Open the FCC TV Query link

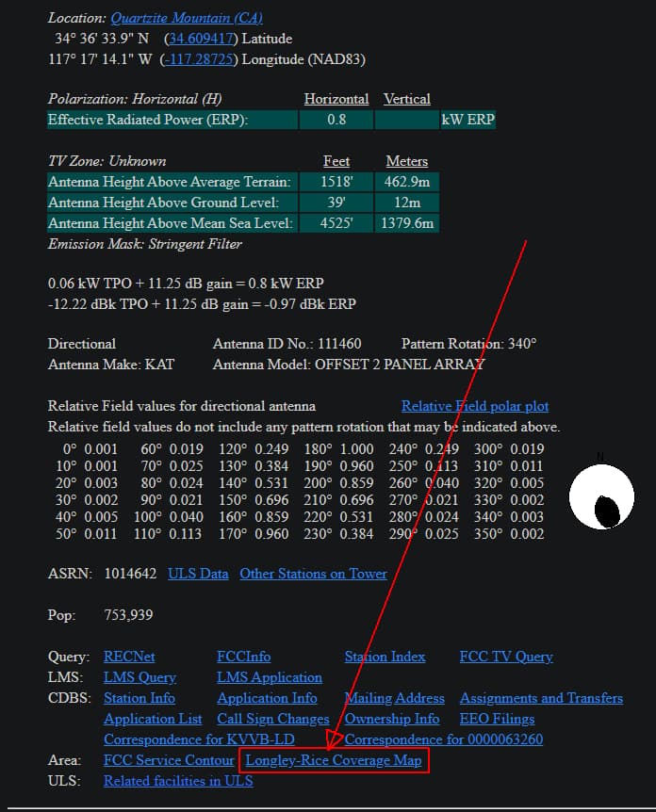coord(506,657)
